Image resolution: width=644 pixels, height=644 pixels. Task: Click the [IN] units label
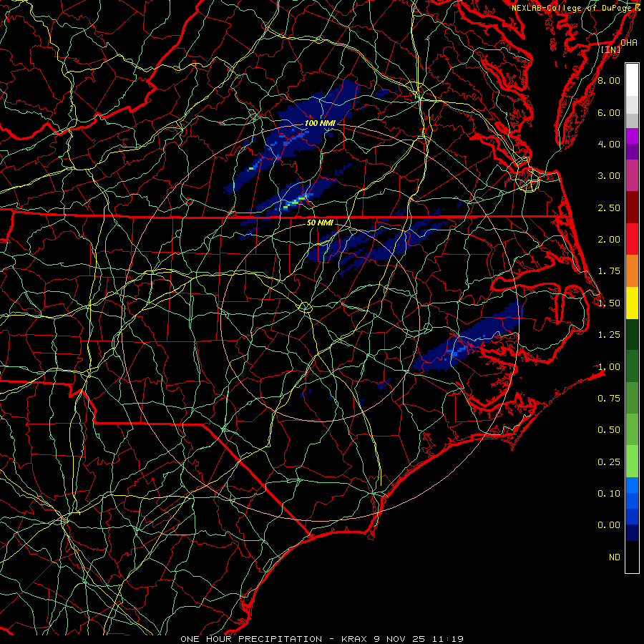point(611,49)
